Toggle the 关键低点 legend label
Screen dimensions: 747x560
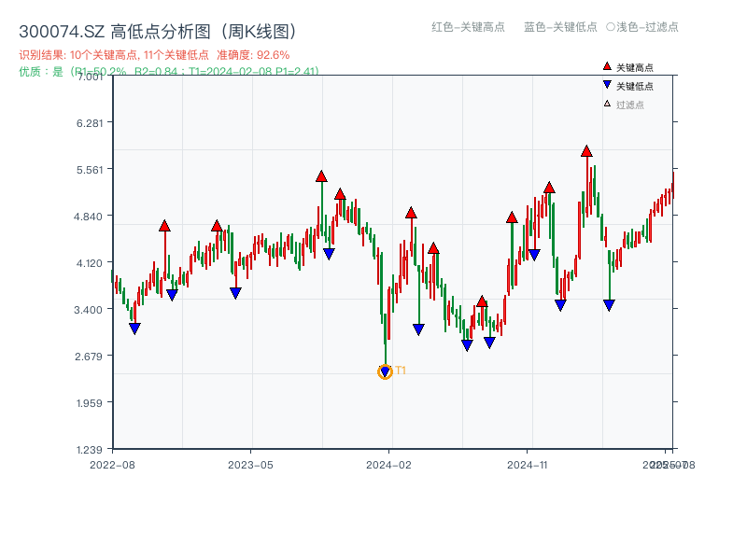click(x=635, y=86)
